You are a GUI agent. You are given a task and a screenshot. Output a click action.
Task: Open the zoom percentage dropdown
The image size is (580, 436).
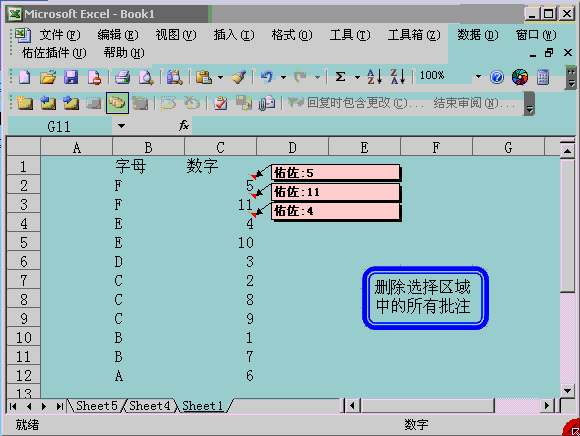tap(478, 77)
